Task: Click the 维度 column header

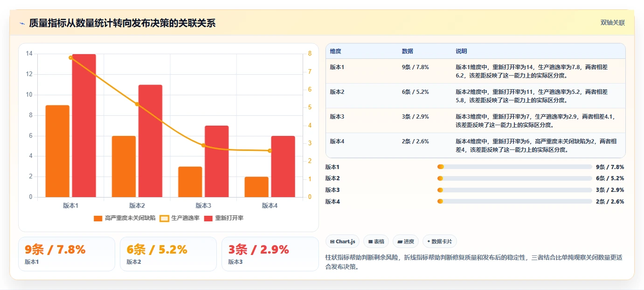Action: click(x=335, y=51)
